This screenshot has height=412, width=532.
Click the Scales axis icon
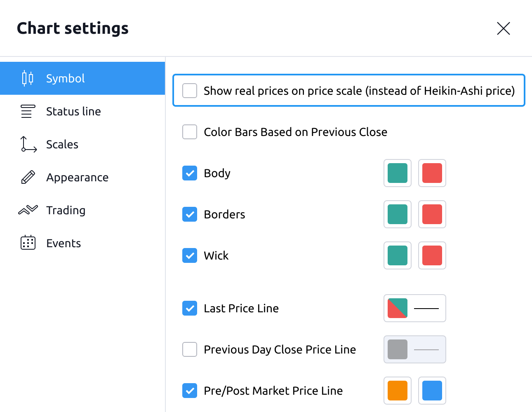point(28,144)
